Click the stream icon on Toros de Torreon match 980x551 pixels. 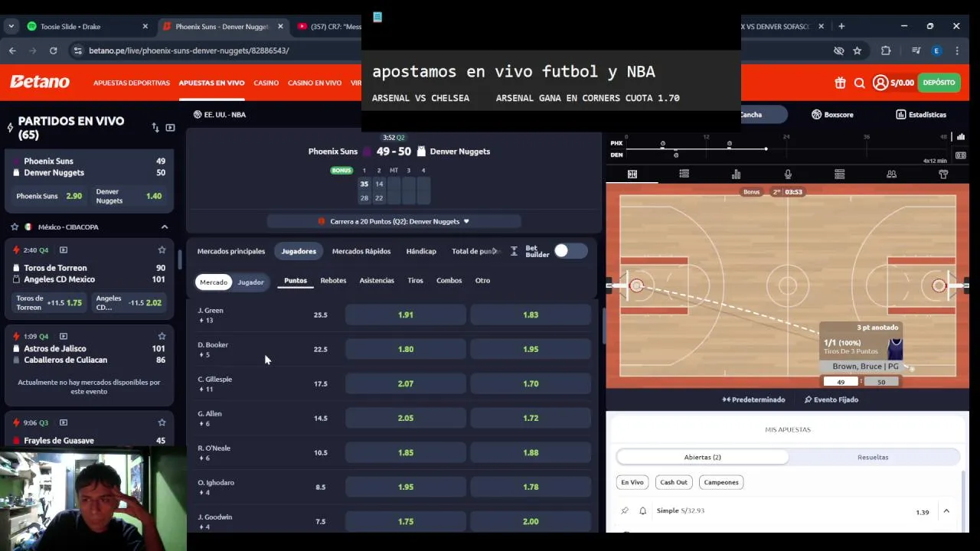pyautogui.click(x=64, y=250)
